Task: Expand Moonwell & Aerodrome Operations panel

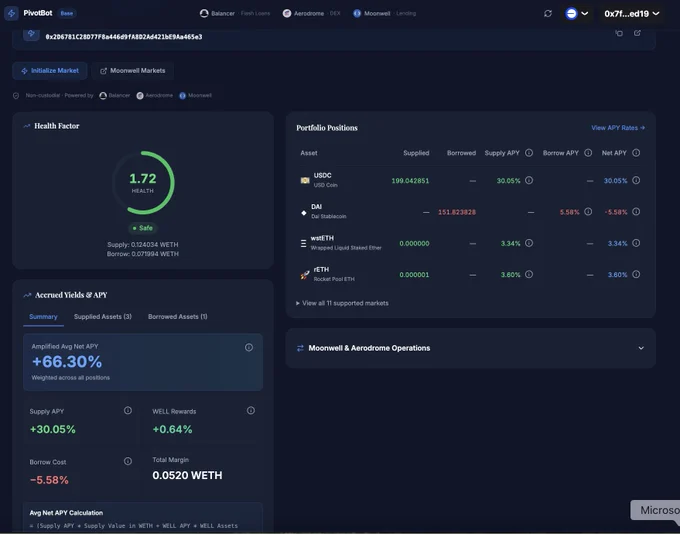Action: tap(471, 348)
